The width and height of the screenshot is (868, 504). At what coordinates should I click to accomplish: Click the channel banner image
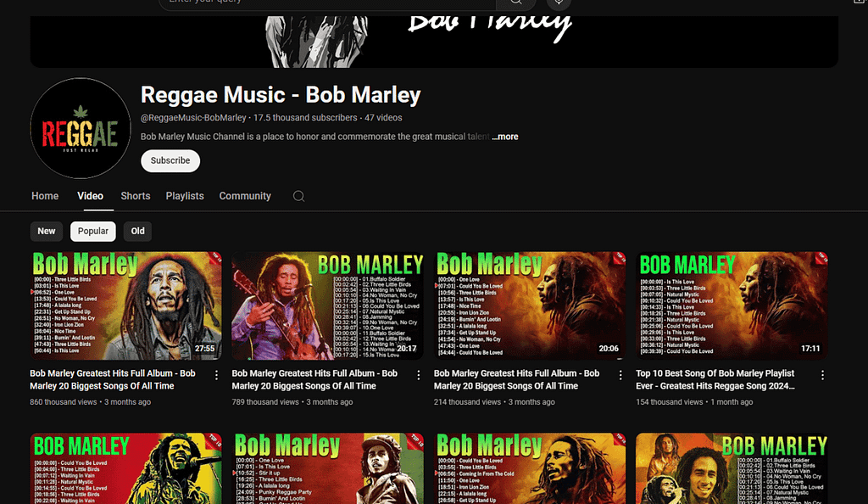[434, 42]
